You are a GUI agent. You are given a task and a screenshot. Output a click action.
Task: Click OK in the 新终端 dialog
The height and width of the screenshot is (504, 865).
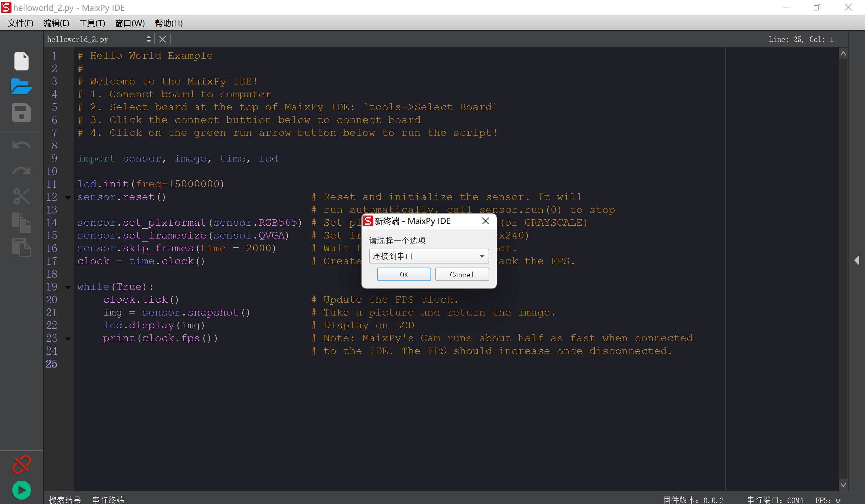404,275
